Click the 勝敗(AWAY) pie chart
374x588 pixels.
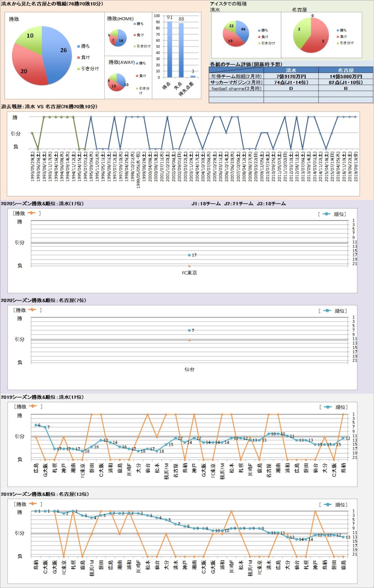click(116, 82)
